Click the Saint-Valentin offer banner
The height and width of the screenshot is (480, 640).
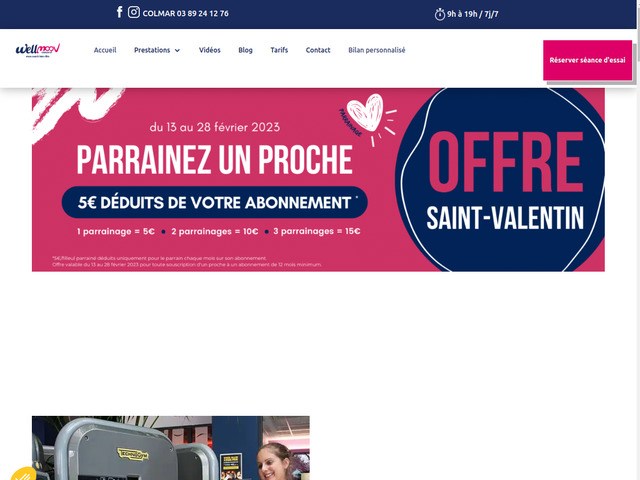318,180
